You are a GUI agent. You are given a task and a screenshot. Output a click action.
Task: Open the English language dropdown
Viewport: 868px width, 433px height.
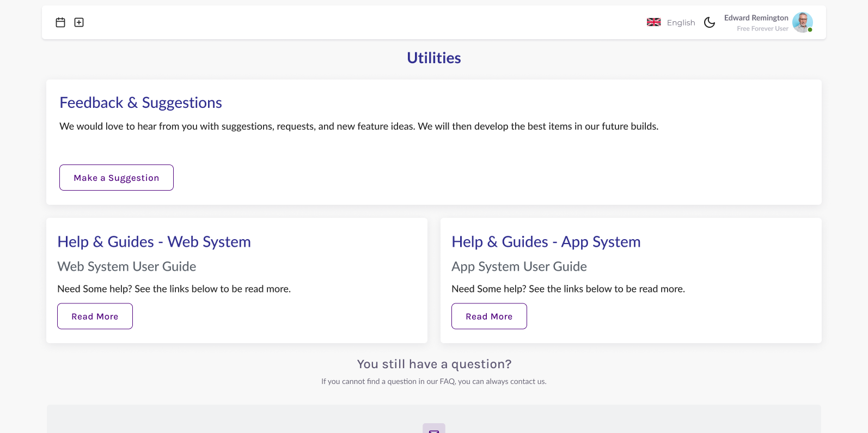click(x=681, y=23)
